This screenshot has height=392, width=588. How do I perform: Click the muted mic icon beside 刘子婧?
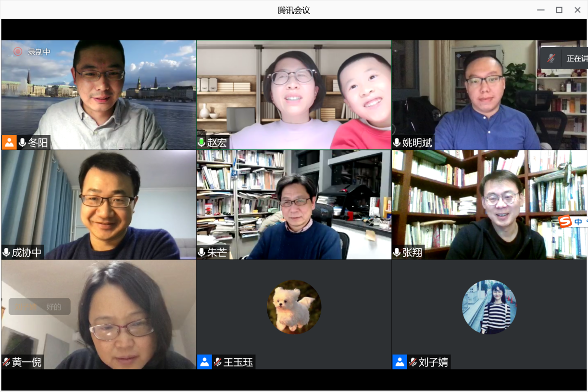[413, 362]
